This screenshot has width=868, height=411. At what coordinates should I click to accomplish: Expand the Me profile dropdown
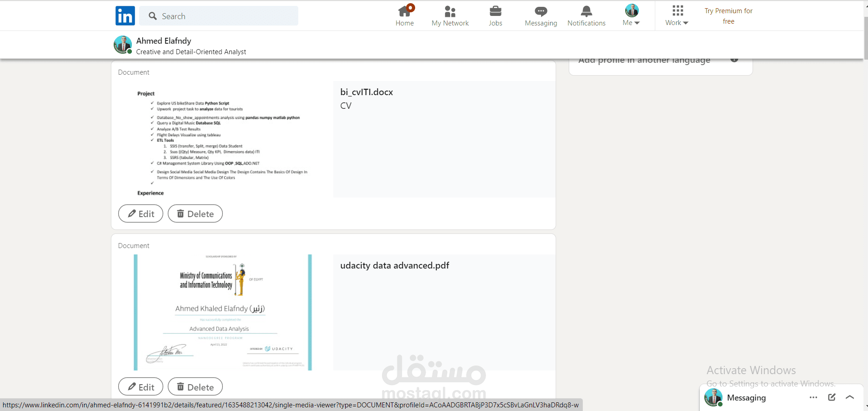(x=632, y=23)
